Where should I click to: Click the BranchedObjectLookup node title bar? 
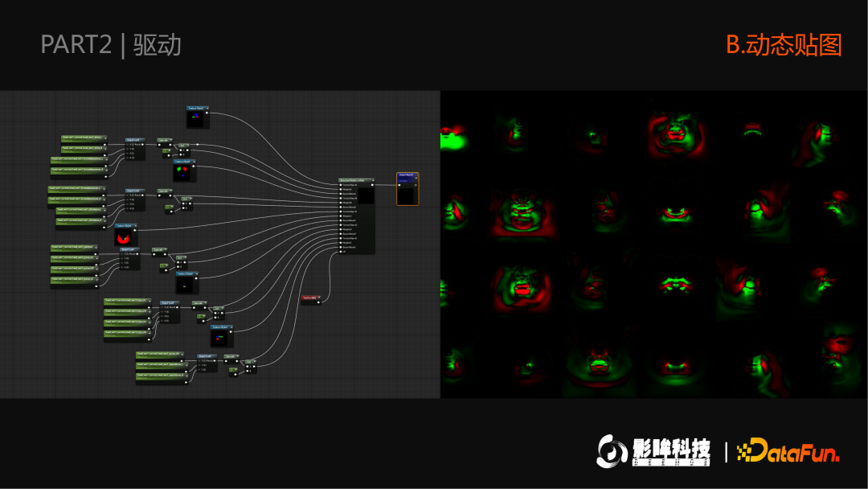(x=354, y=180)
